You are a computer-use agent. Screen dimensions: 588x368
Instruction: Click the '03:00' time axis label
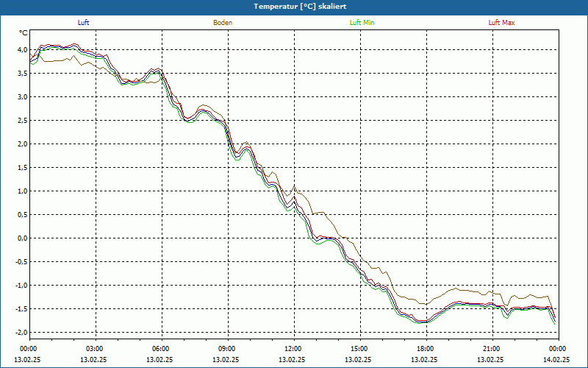(x=96, y=349)
